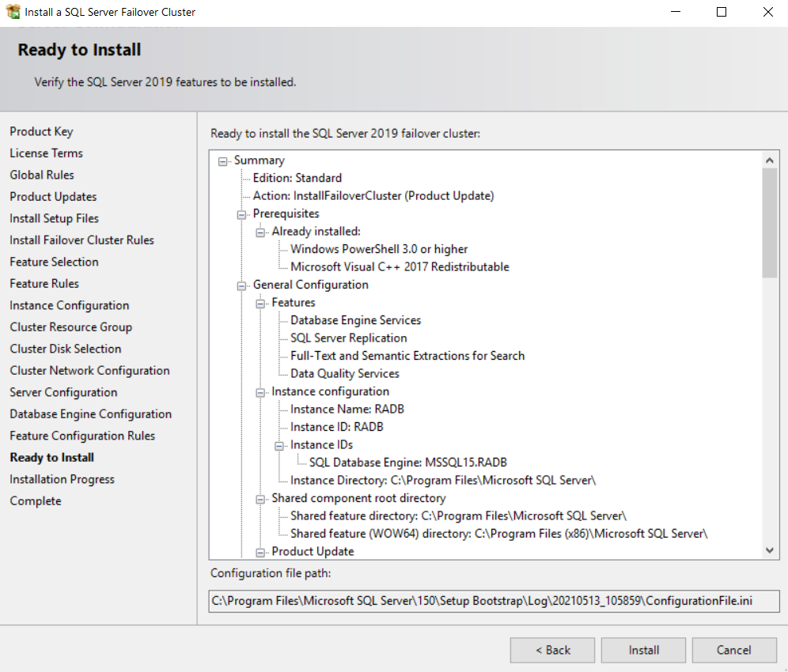
Task: Select the Complete step
Action: pyautogui.click(x=35, y=500)
